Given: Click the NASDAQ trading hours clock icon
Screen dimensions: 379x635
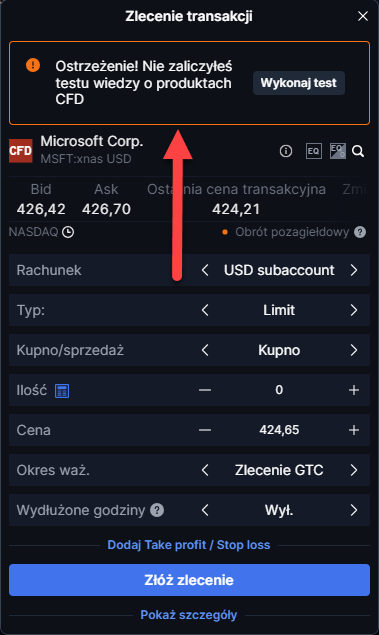Looking at the screenshot, I should click(x=68, y=232).
